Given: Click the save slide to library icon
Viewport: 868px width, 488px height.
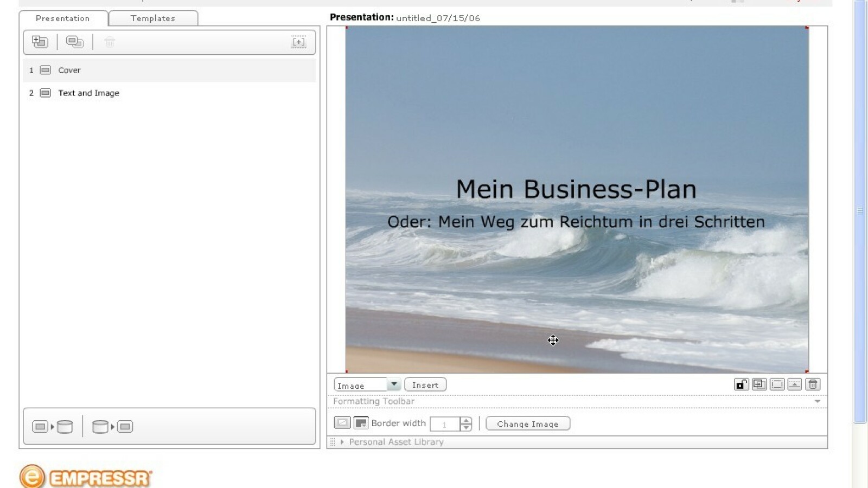Looking at the screenshot, I should coord(52,427).
